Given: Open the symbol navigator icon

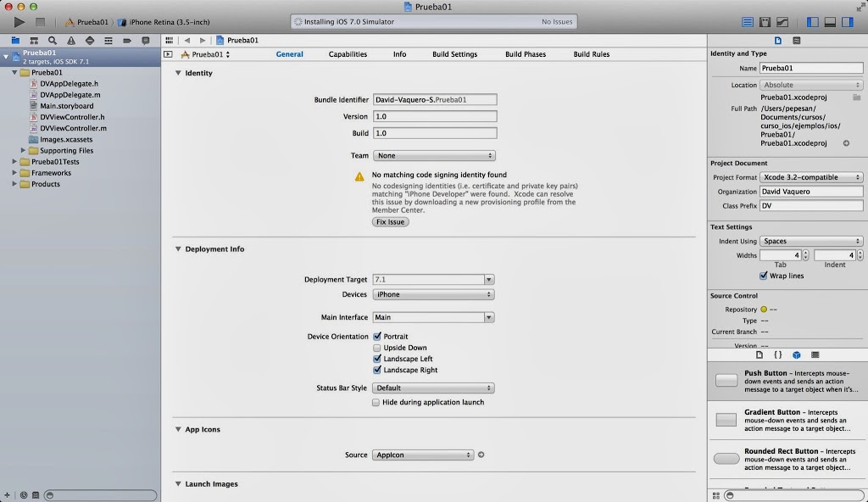Looking at the screenshot, I should [34, 41].
